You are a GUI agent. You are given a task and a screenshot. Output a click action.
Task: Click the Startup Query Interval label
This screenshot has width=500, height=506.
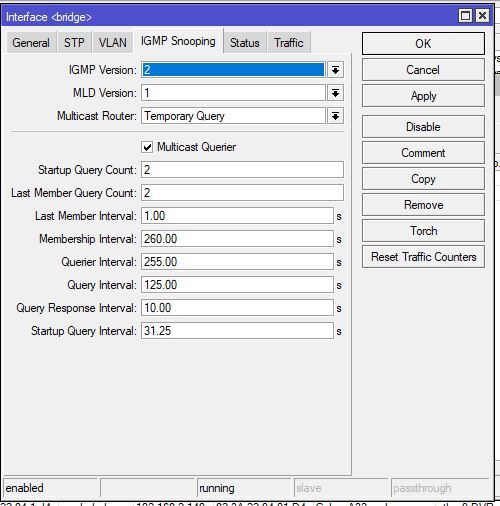click(x=84, y=331)
